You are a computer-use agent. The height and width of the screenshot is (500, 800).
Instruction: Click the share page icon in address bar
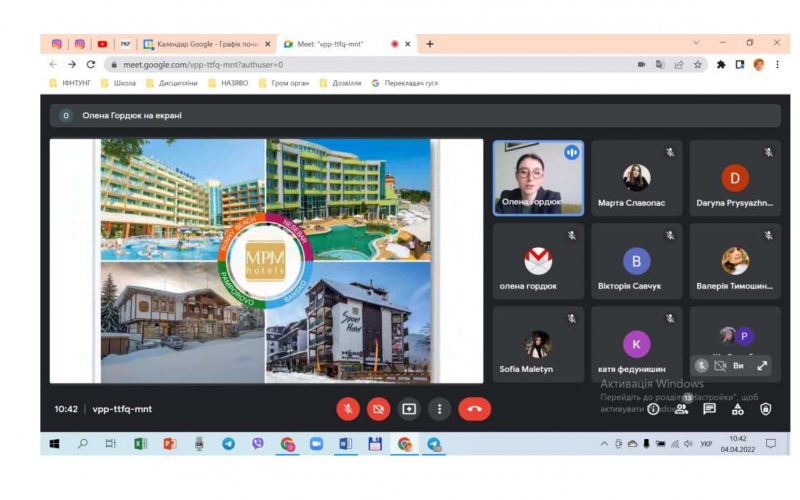coord(679,65)
